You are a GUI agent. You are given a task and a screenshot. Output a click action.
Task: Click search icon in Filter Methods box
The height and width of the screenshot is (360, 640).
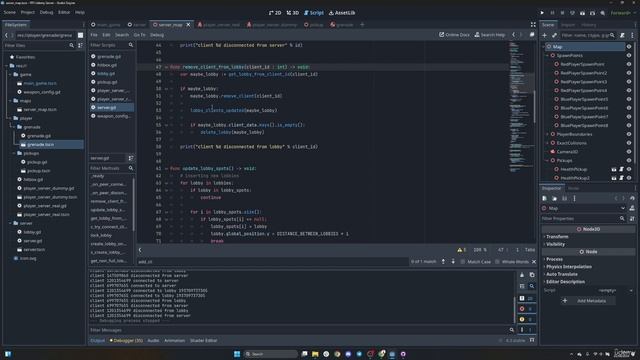[131, 168]
